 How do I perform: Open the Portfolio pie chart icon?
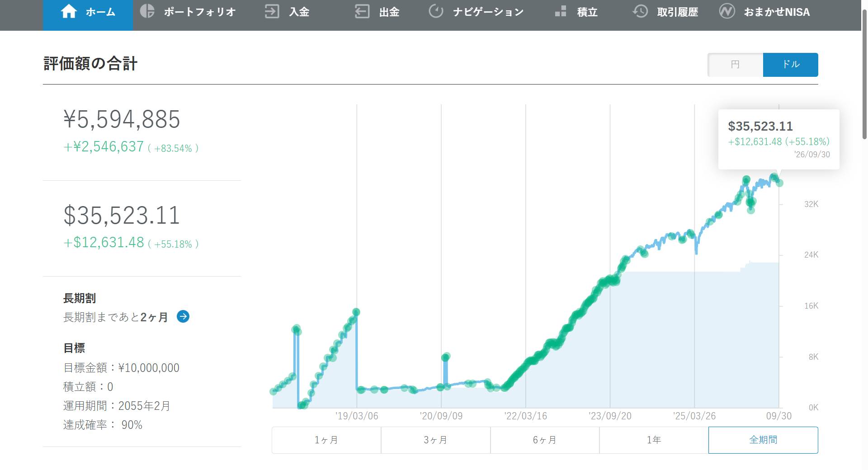(147, 11)
